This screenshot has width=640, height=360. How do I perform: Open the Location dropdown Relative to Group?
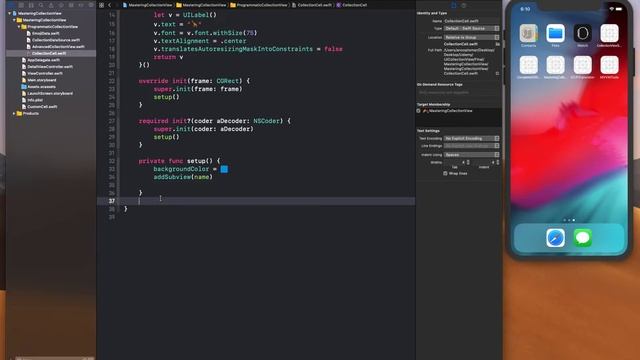(x=471, y=37)
